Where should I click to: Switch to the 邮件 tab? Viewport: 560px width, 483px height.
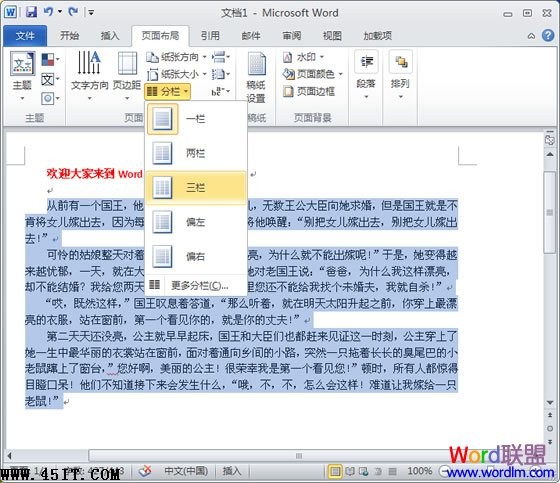[251, 36]
